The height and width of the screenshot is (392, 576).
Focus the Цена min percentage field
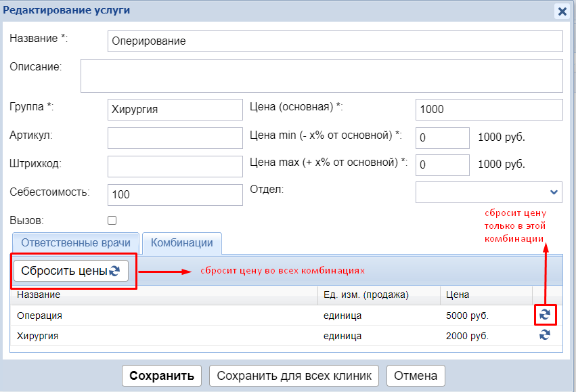[442, 137]
